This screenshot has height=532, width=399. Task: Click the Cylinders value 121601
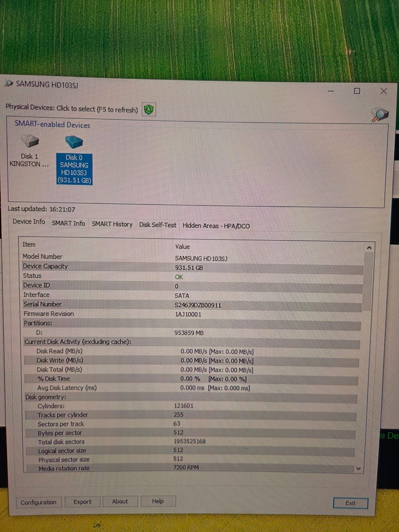[183, 406]
